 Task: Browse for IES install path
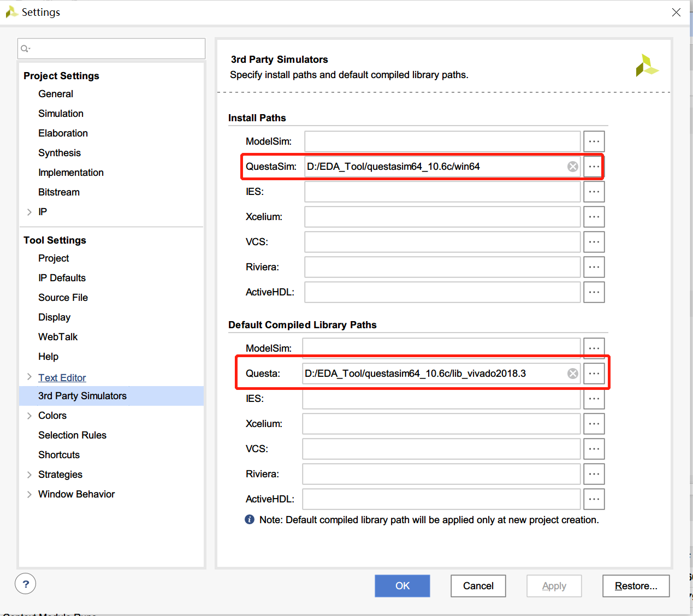click(x=594, y=192)
